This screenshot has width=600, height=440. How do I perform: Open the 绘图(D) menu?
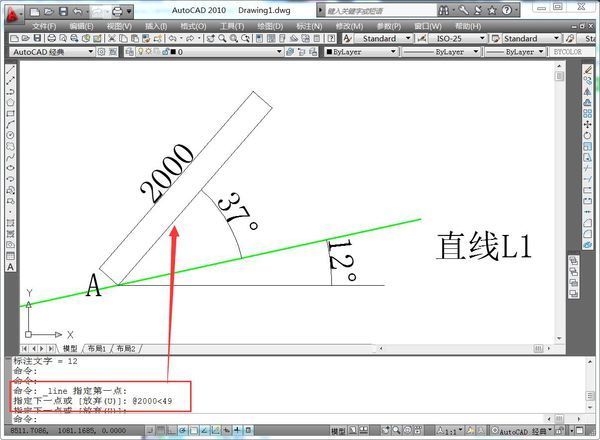click(270, 26)
